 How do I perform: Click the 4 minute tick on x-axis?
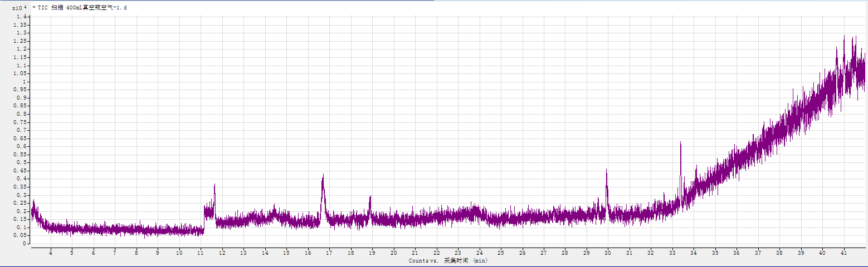[51, 253]
